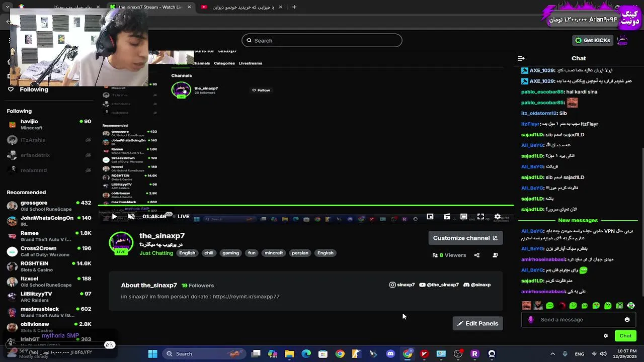Click the last green emote with headphones
The image size is (644, 362).
[x=631, y=305]
